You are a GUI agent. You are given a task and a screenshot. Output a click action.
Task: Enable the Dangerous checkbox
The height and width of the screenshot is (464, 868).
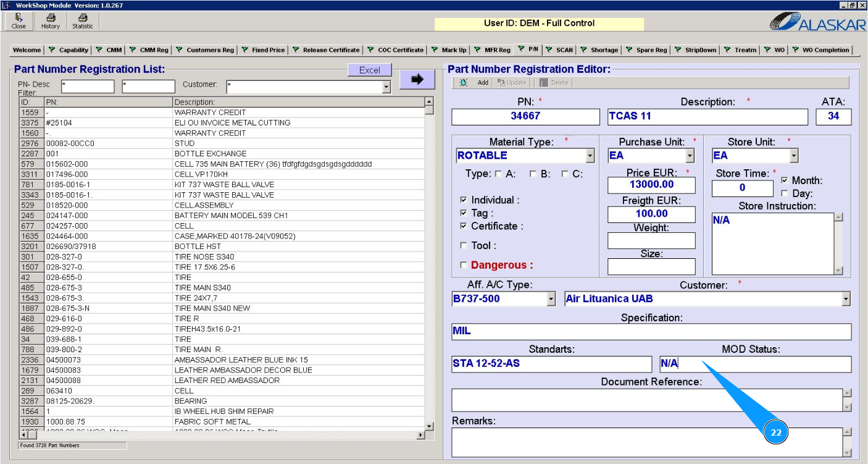(x=464, y=266)
